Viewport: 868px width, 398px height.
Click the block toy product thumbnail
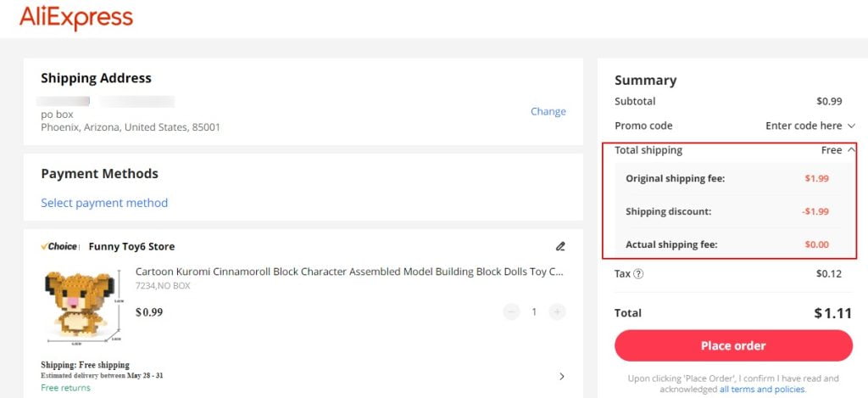coord(81,306)
